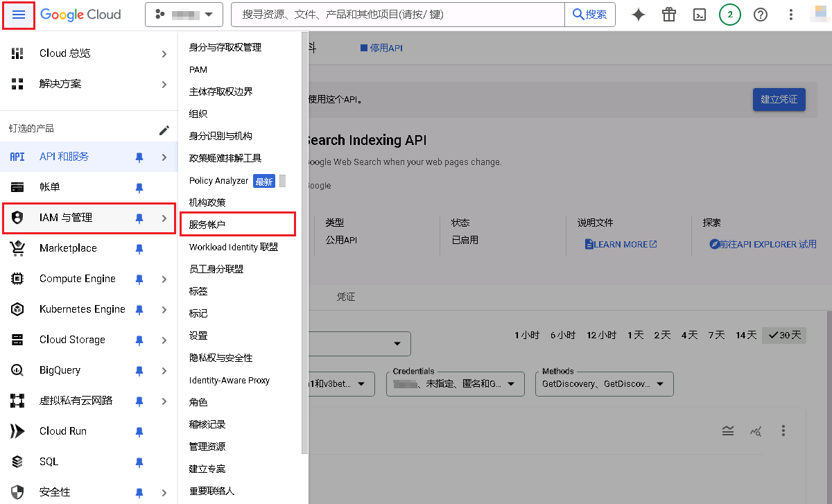832x504 pixels.
Task: Open the chart explore metrics icon
Action: (756, 431)
